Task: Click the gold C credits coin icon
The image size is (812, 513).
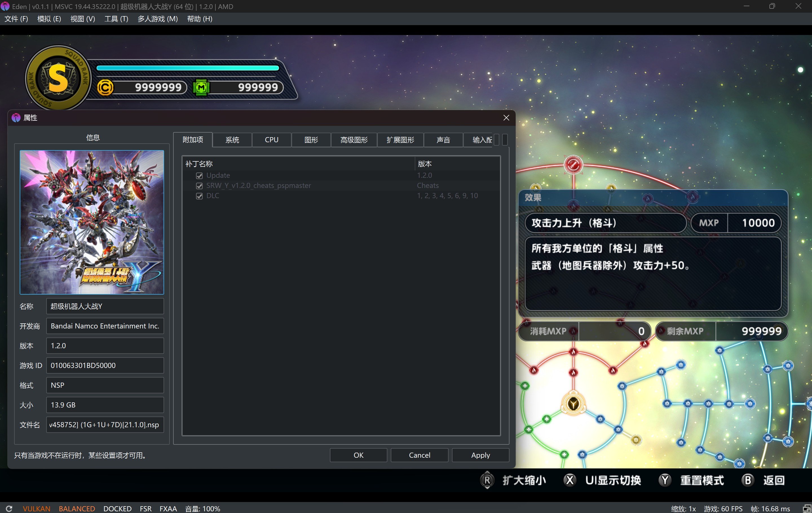Action: (x=105, y=87)
